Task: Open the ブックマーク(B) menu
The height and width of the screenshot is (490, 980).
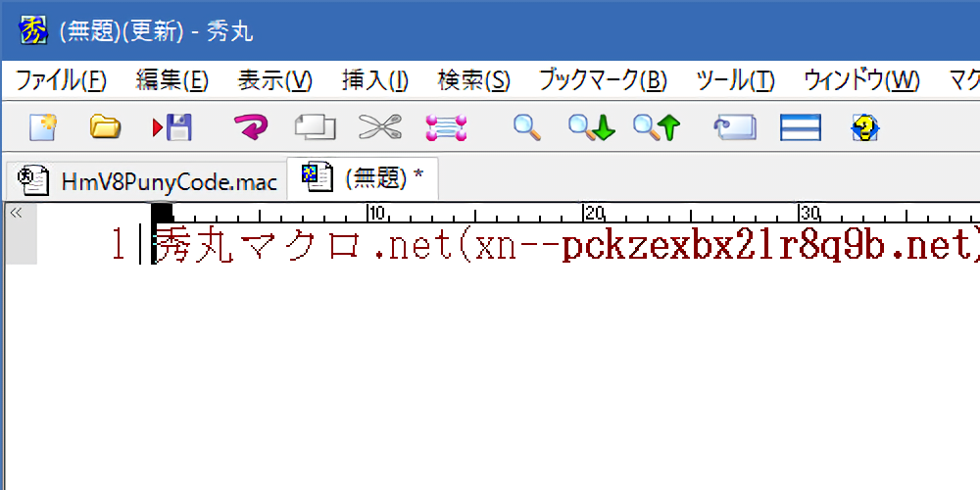Action: coord(603,80)
